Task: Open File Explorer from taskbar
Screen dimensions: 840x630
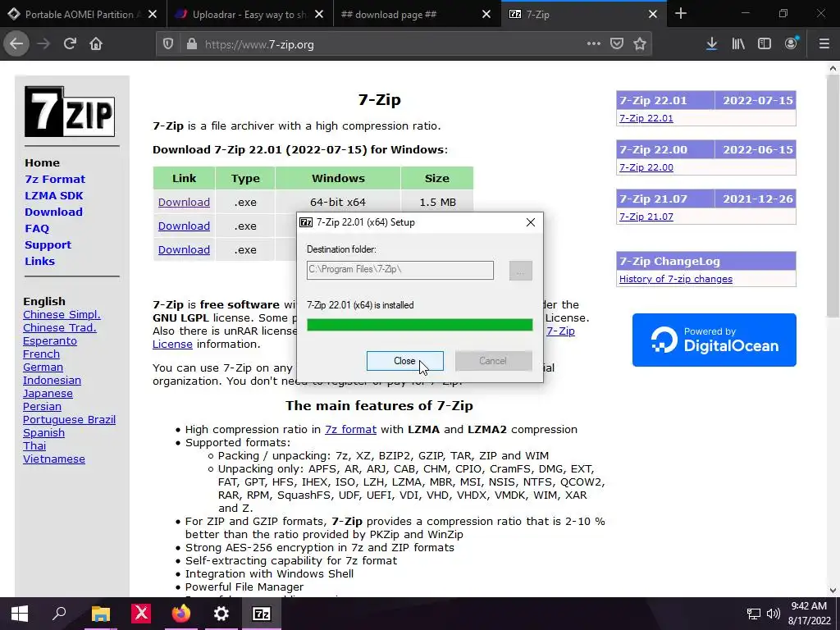Action: click(100, 614)
